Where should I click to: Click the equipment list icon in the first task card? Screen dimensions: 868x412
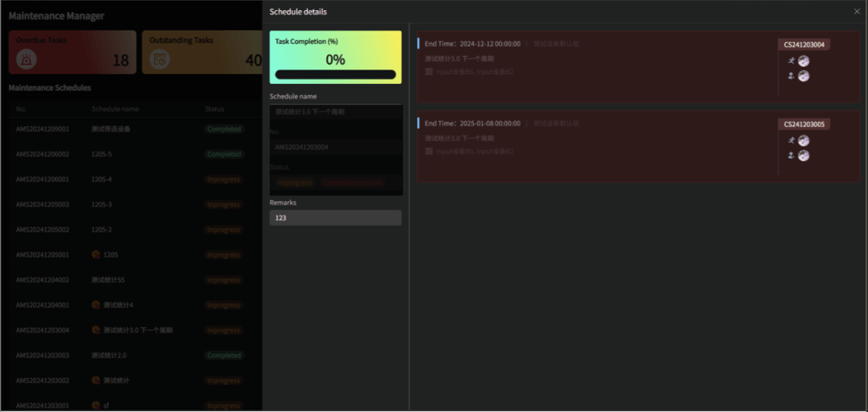[429, 72]
